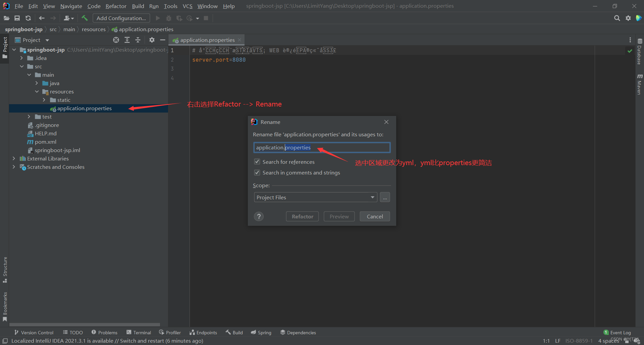Open the Spring tool window
The image size is (644, 345).
[261, 332]
